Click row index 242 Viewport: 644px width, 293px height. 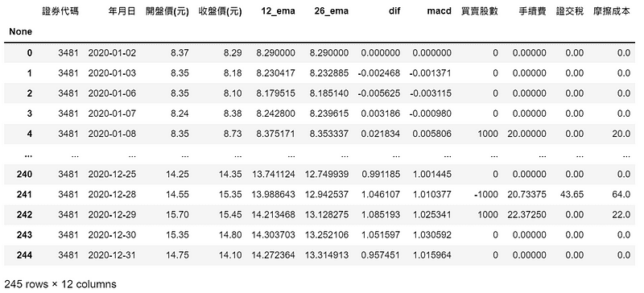(x=24, y=214)
